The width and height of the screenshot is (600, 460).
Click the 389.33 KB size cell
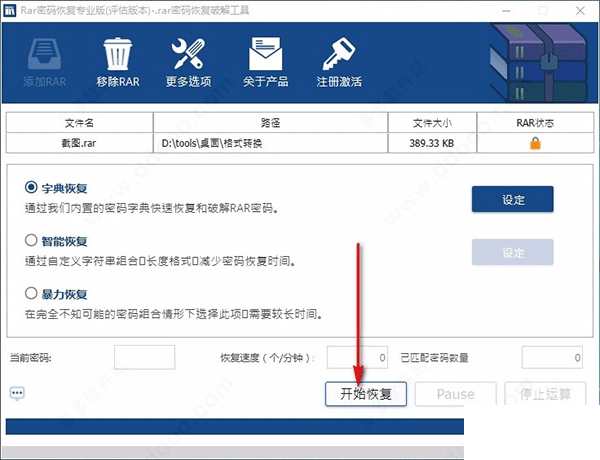432,143
